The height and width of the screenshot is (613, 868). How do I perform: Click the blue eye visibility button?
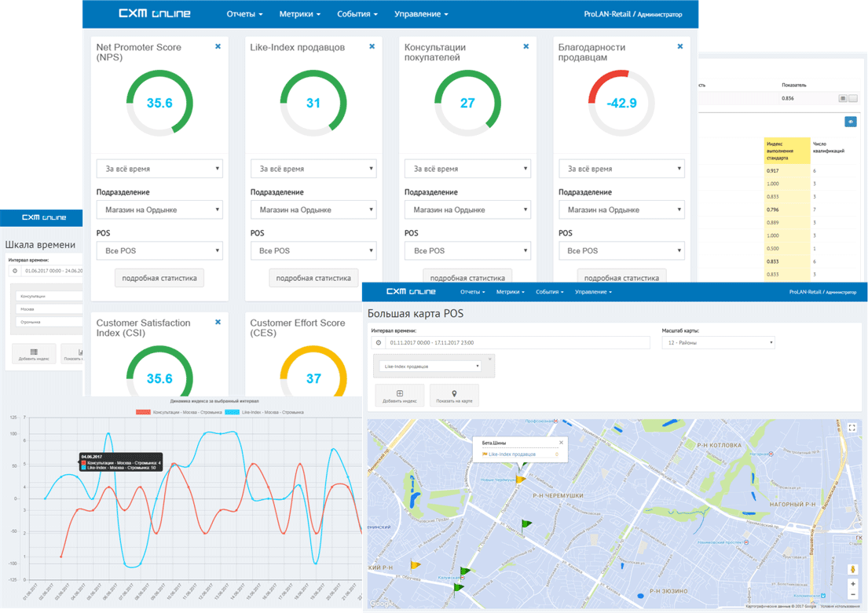tap(850, 122)
